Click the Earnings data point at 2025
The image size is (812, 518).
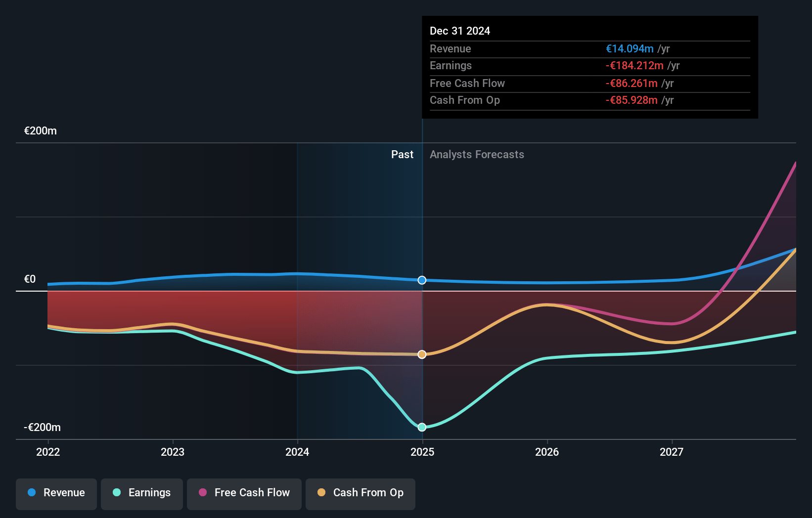tap(422, 427)
